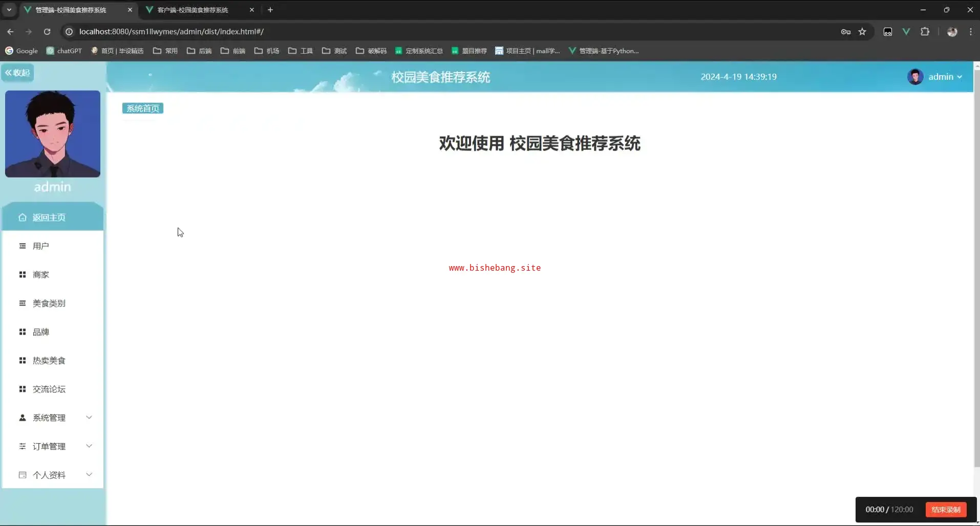The width and height of the screenshot is (980, 526).
Task: Open the 品牌 menu item
Action: tap(53, 332)
